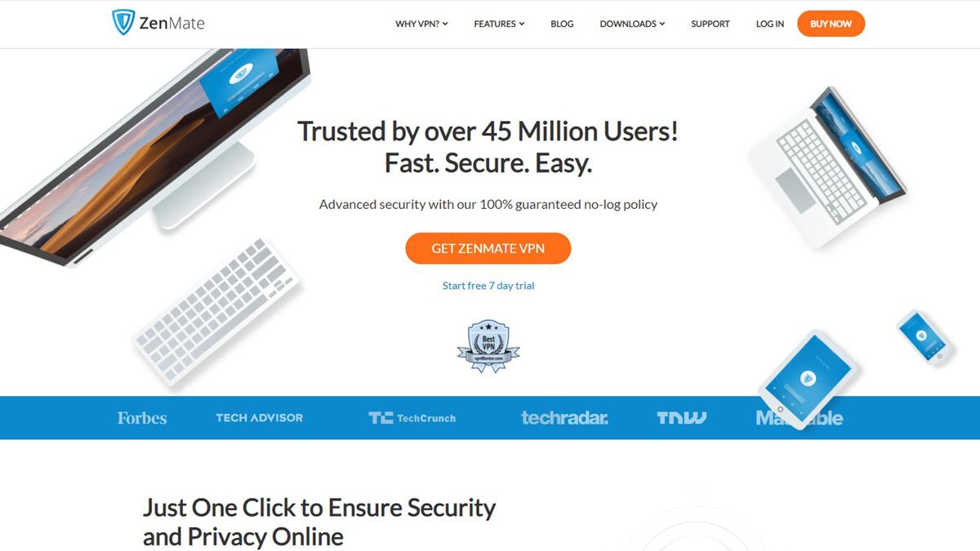980x551 pixels.
Task: Click the small smartphone illustration
Action: tap(922, 335)
